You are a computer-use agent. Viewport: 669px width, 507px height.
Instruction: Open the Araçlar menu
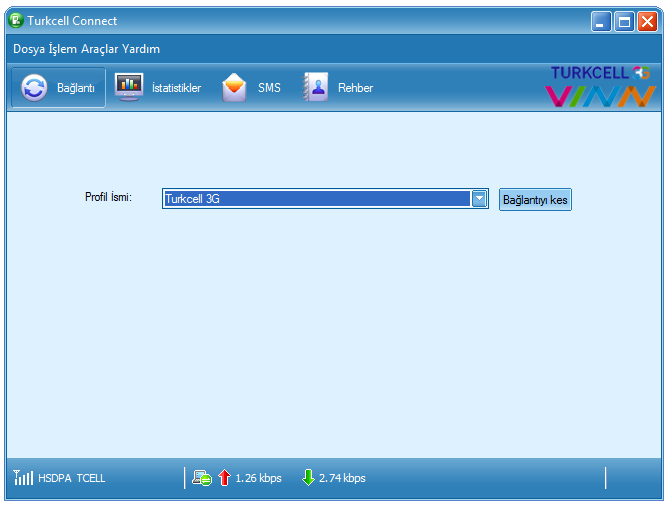[99, 49]
